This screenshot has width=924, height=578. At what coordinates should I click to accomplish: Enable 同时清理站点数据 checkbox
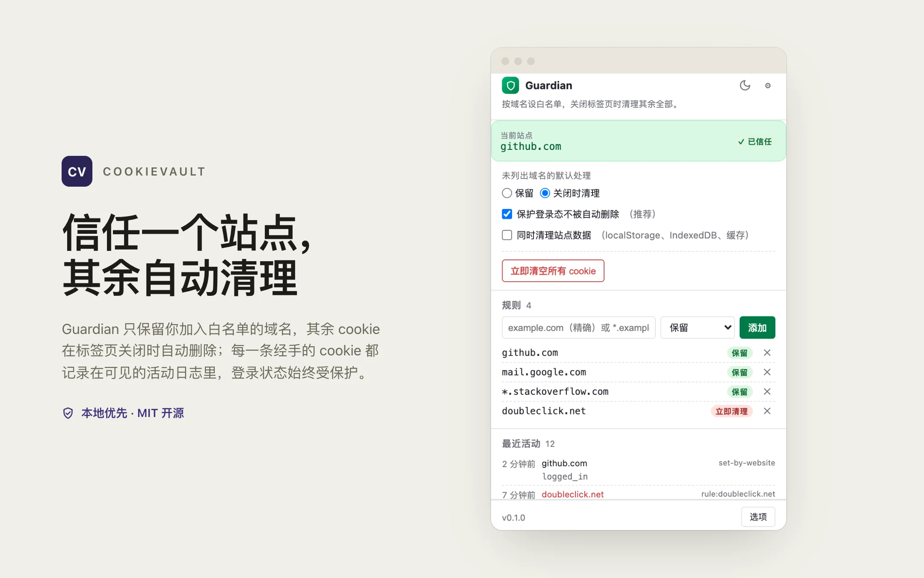pos(507,235)
